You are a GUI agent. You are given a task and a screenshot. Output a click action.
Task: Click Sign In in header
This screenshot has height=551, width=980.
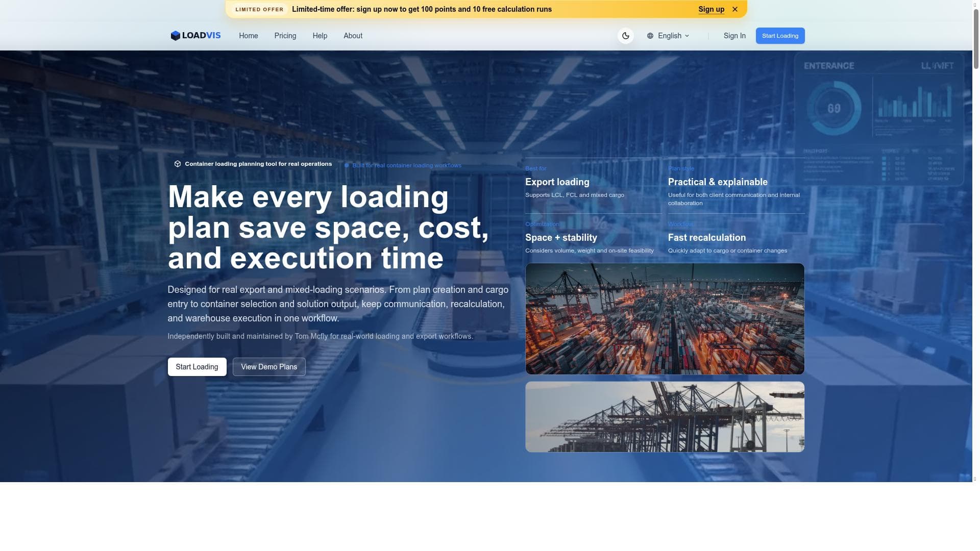734,36
